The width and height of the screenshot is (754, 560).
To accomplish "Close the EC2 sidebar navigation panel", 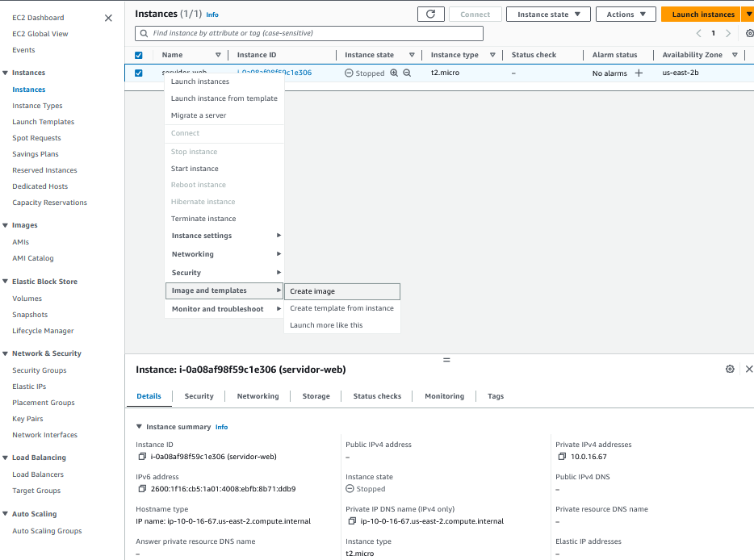I will [x=108, y=18].
